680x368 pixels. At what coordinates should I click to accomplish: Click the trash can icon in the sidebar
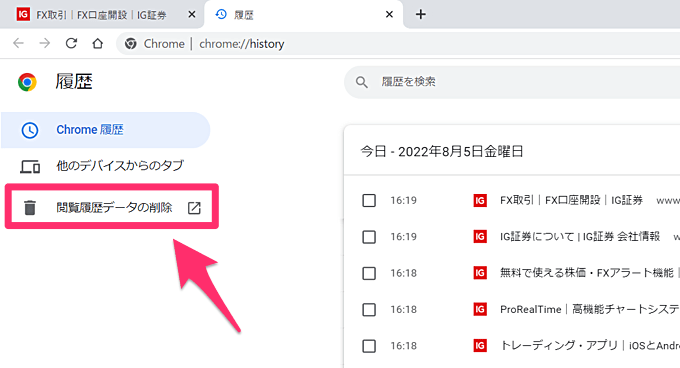(29, 208)
